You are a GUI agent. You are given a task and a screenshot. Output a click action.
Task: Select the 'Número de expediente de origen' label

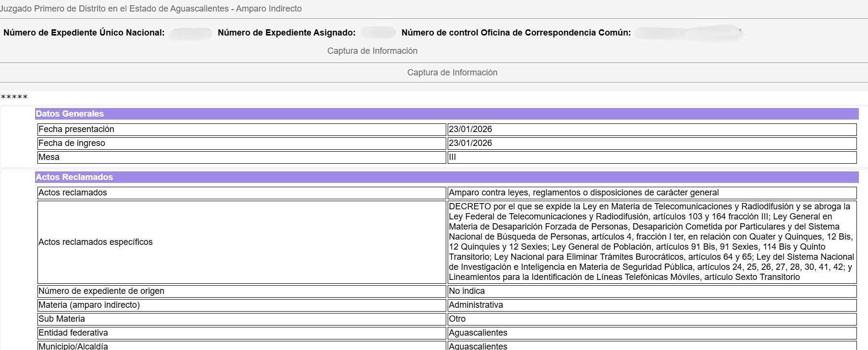click(x=242, y=291)
